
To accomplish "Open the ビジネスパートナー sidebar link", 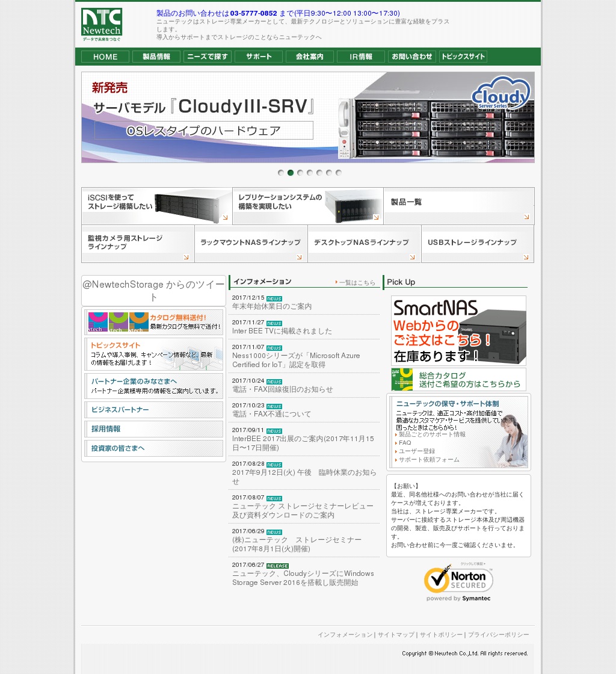I will click(154, 410).
